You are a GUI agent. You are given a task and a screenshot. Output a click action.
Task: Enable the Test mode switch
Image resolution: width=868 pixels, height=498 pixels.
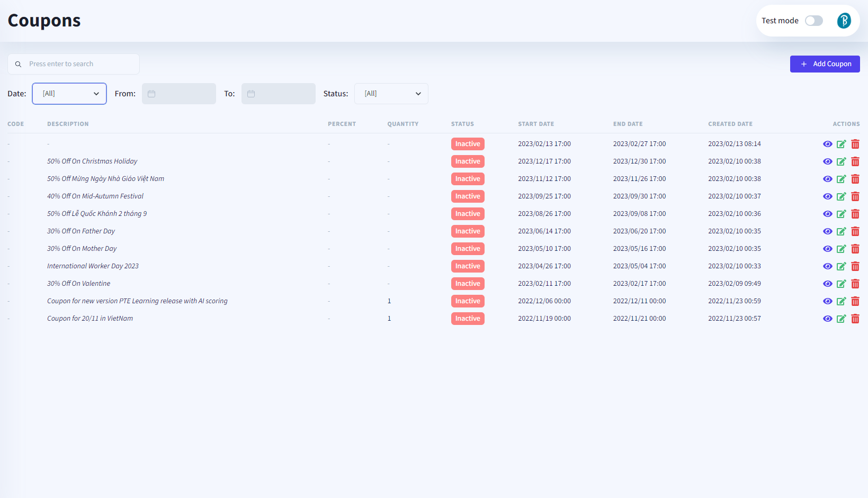pyautogui.click(x=813, y=21)
